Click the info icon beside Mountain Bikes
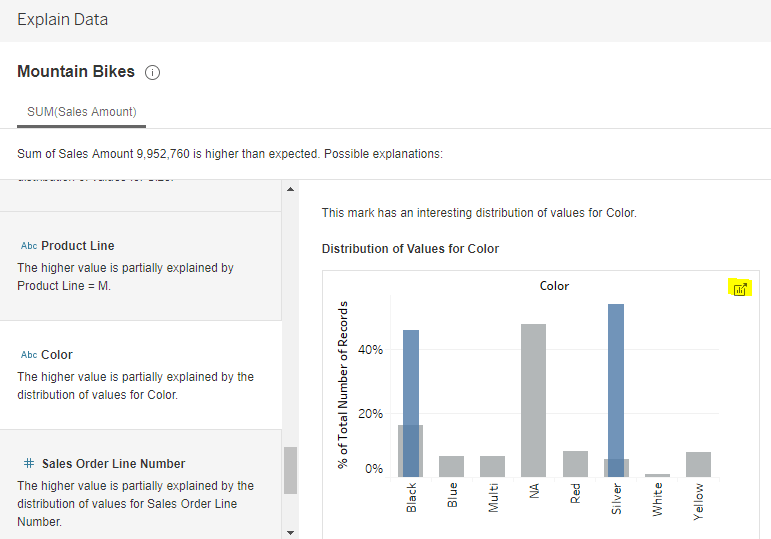The height and width of the screenshot is (539, 771). [x=153, y=73]
